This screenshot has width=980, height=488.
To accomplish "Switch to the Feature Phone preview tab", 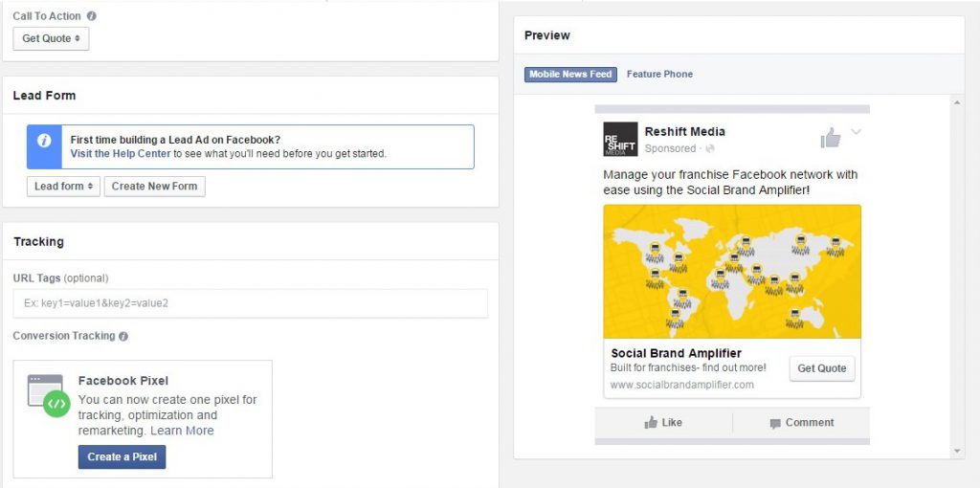I will pyautogui.click(x=659, y=75).
